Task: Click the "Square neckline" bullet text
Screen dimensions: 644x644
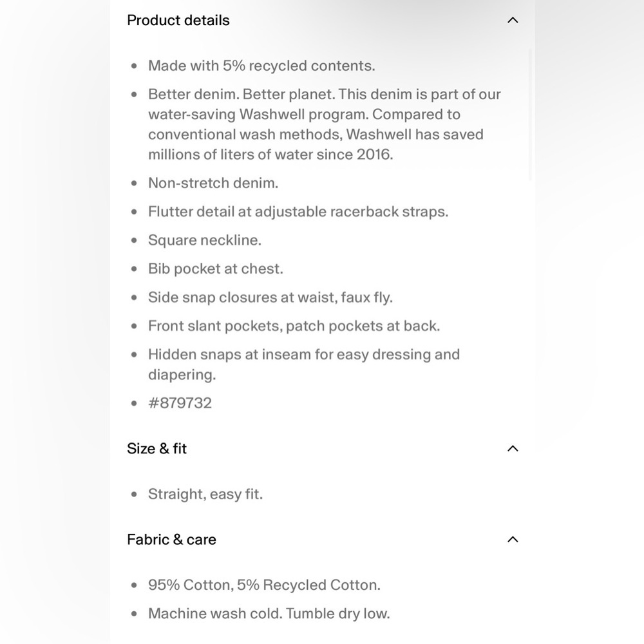Action: coord(205,240)
